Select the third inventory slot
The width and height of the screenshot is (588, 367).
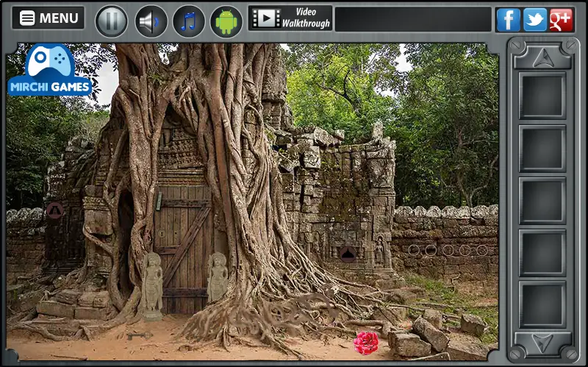point(542,200)
